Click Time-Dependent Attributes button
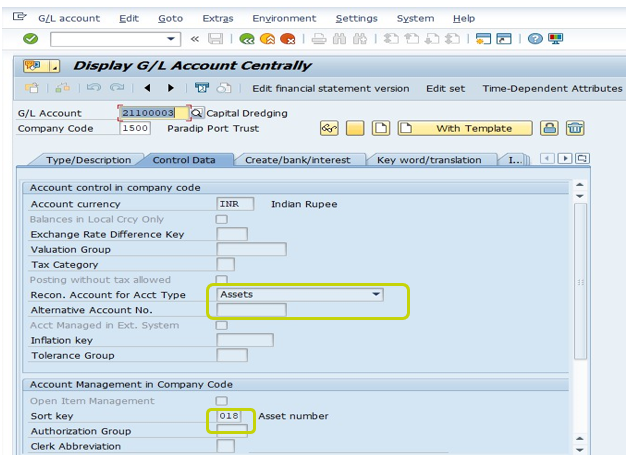Viewport: 632px width, 460px height. point(553,89)
